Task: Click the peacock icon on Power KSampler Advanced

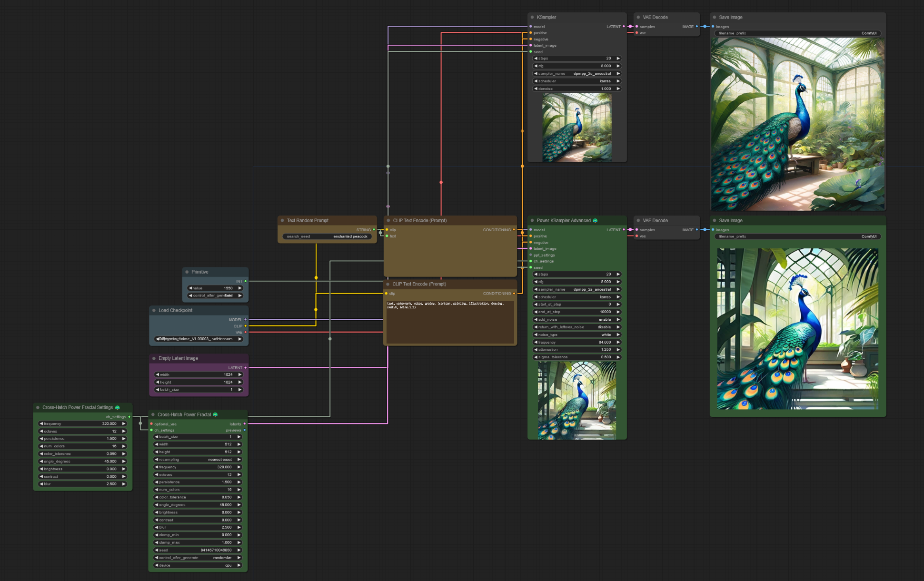Action: pyautogui.click(x=595, y=220)
